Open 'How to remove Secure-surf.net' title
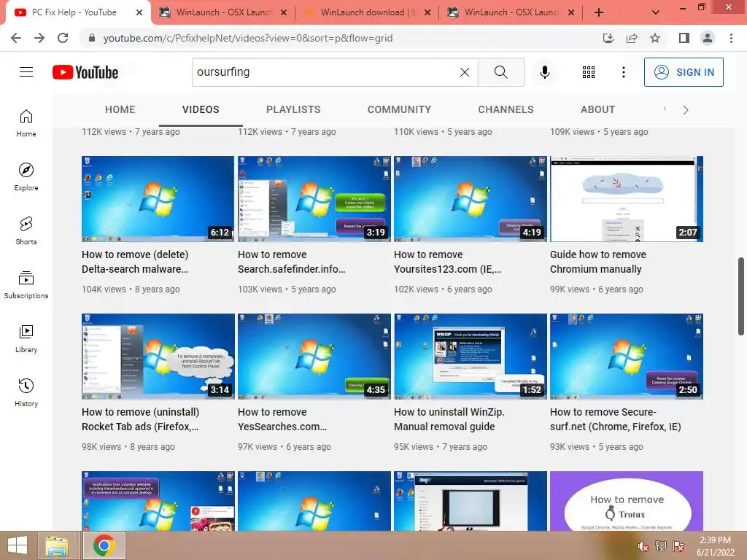This screenshot has width=747, height=560. (x=615, y=419)
